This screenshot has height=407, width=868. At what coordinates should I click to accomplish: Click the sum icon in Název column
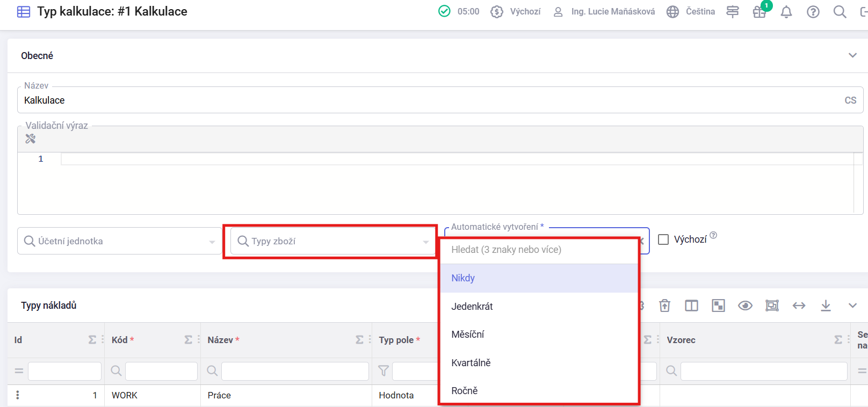[360, 340]
